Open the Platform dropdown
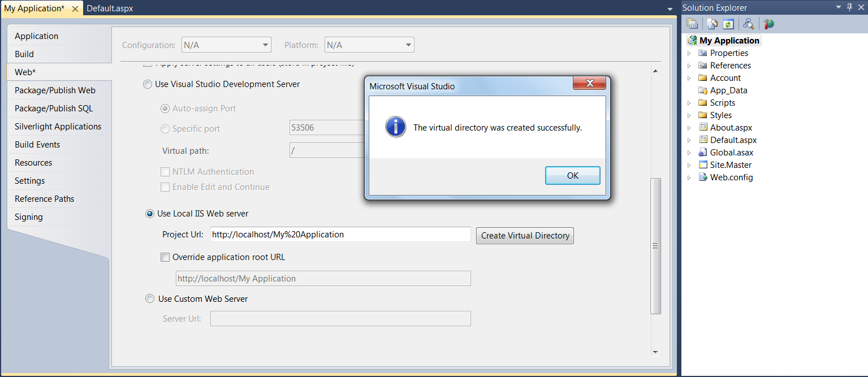The height and width of the screenshot is (377, 868). tap(369, 45)
